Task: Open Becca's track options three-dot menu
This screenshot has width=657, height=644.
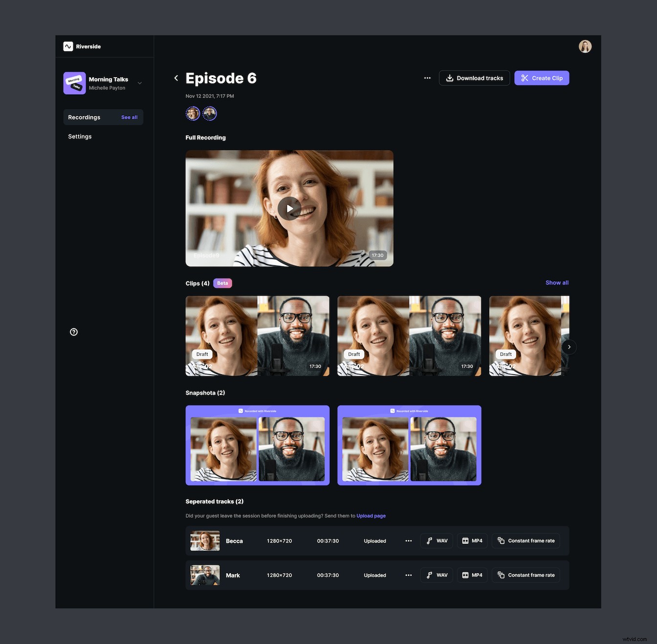Action: click(409, 541)
